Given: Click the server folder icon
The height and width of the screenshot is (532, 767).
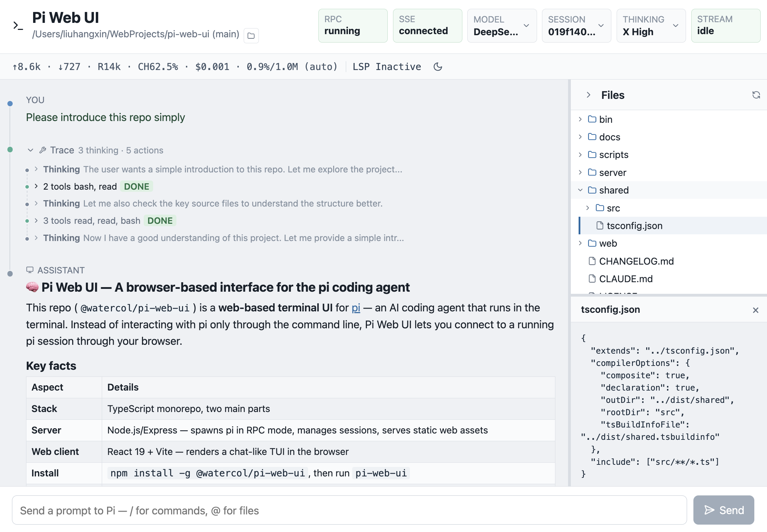Looking at the screenshot, I should (x=592, y=172).
